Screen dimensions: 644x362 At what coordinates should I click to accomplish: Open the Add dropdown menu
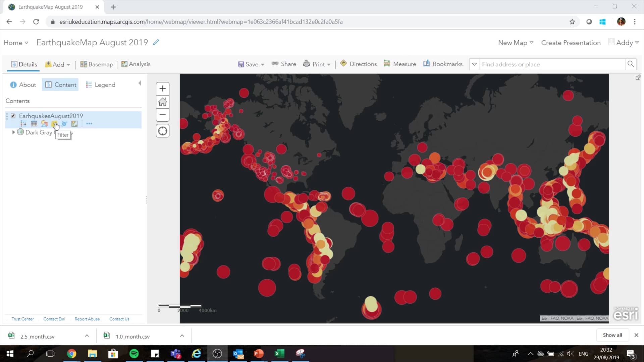pos(57,64)
